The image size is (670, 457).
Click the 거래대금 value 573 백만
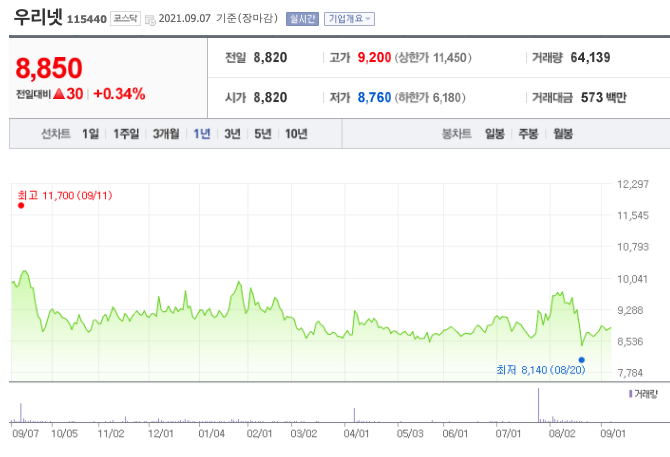coord(604,97)
